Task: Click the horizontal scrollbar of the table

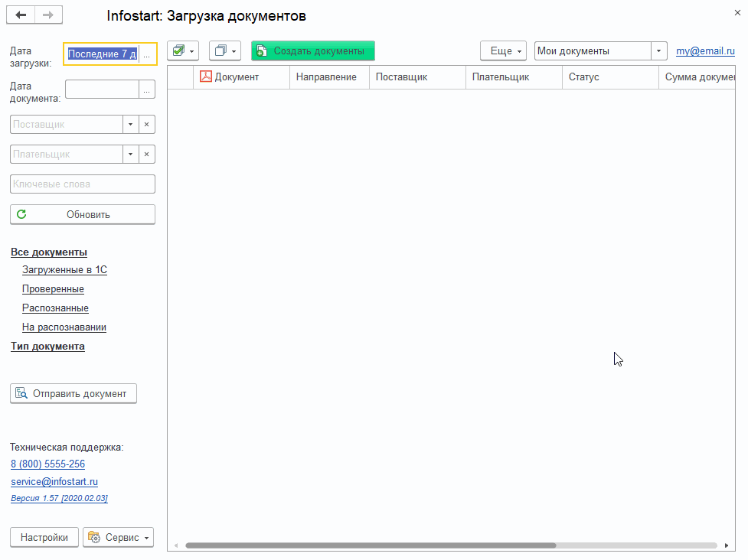Action: point(371,545)
